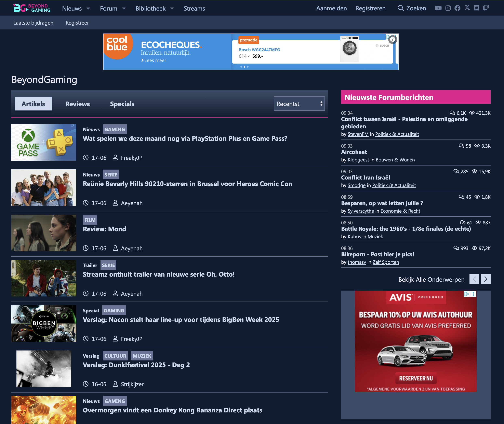The height and width of the screenshot is (424, 504).
Task: Open the Recentst sort dropdown
Action: 299,104
